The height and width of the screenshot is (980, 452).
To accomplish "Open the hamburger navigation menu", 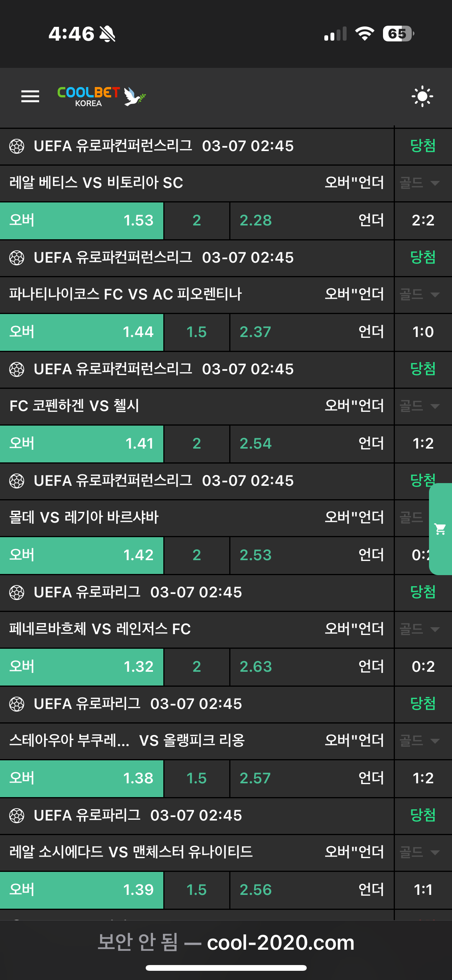I will (30, 96).
